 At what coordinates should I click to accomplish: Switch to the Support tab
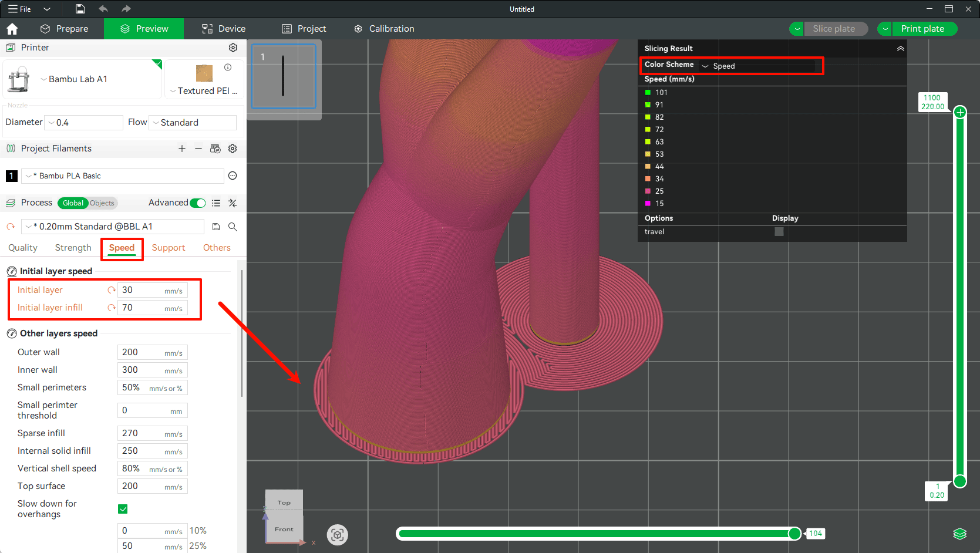(x=169, y=248)
